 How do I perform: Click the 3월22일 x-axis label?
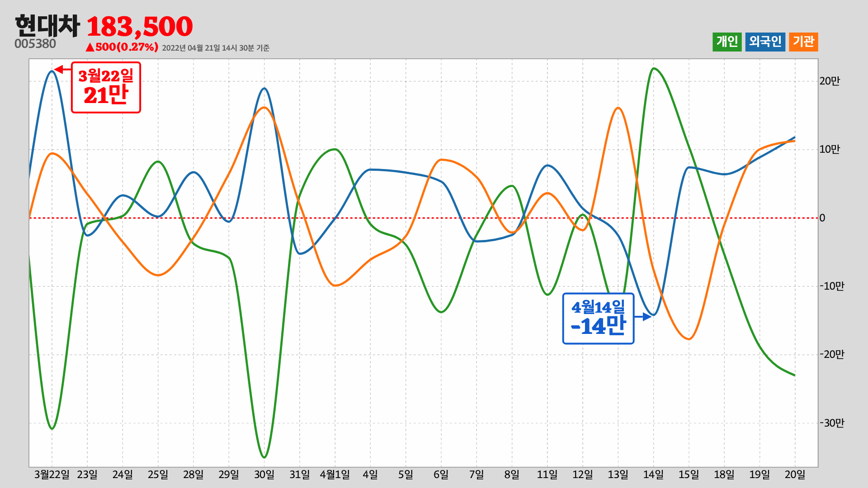pyautogui.click(x=52, y=474)
